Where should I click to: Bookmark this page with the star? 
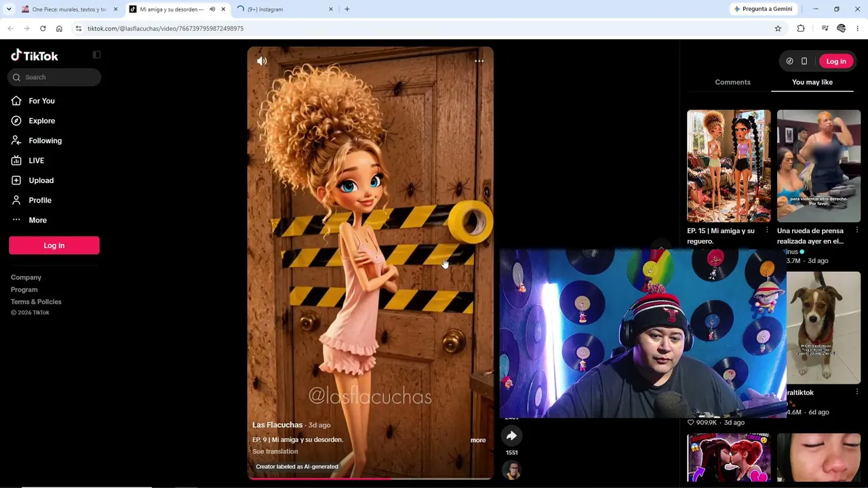coord(778,28)
